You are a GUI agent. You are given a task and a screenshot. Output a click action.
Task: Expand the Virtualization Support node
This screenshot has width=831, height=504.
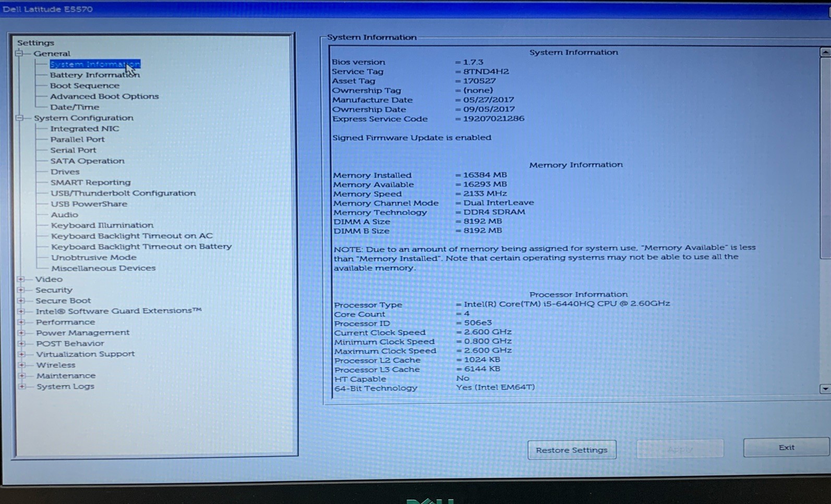(22, 354)
